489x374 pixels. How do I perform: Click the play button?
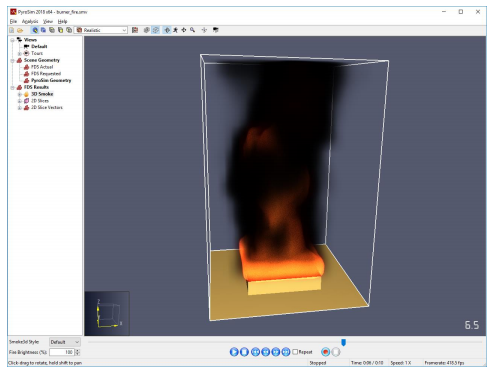coord(234,352)
